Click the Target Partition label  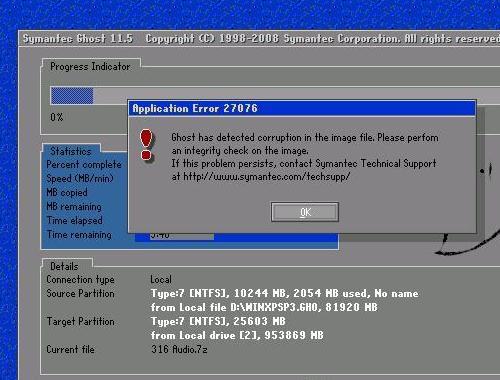80,321
